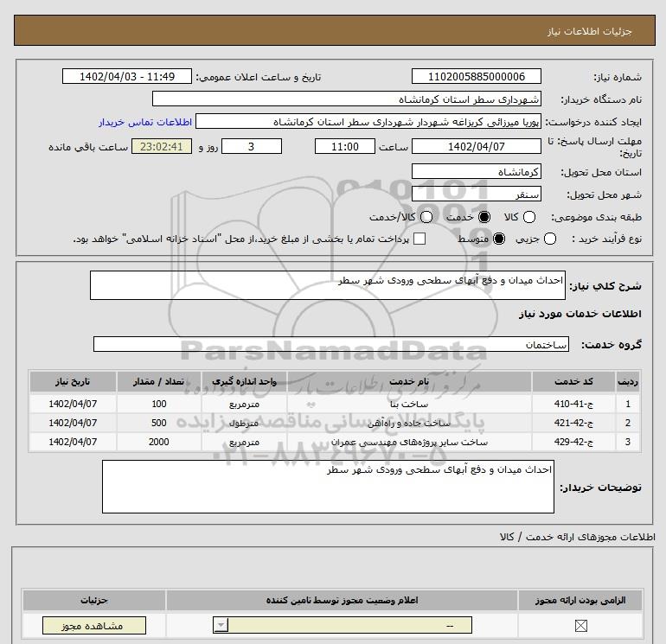Click the اطلاعات خدمات مورد نیاز heading
666x644 pixels.
[x=580, y=314]
